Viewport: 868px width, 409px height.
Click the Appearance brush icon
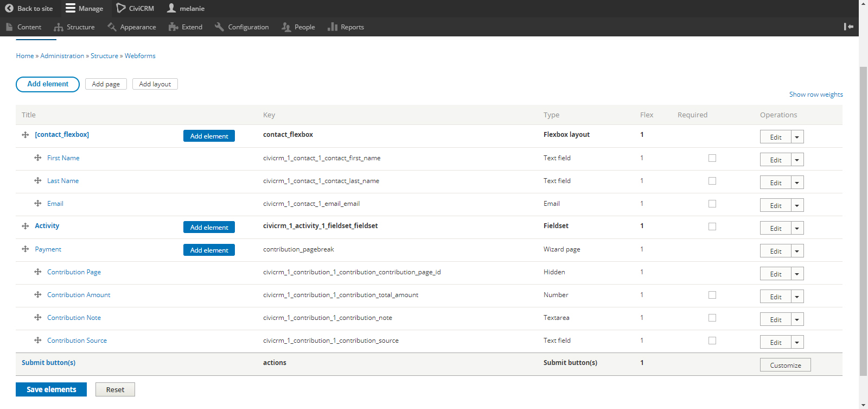(112, 27)
